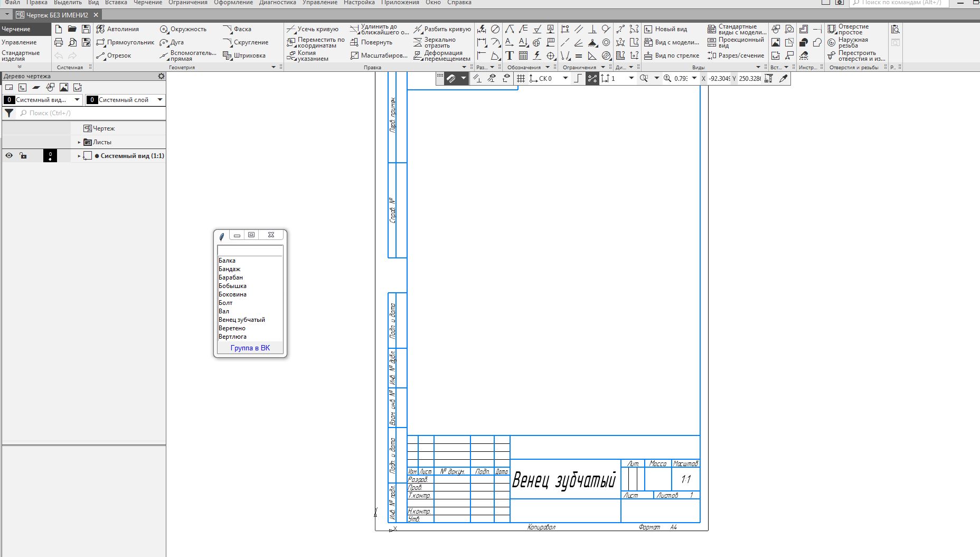The height and width of the screenshot is (557, 980).
Task: Open a file using the folder icon
Action: click(72, 29)
